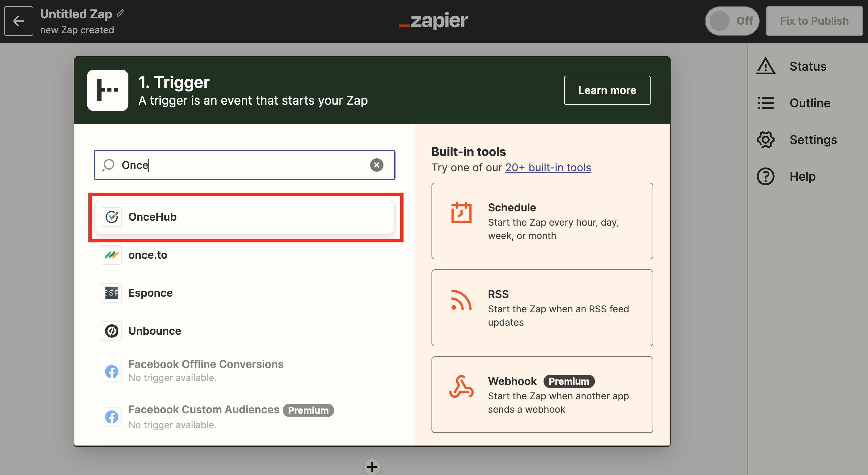Click the Zapier logo
The image size is (868, 475).
click(433, 21)
